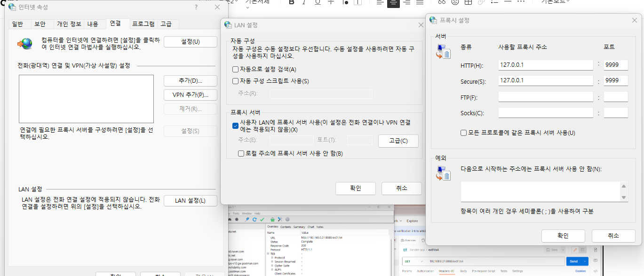644x276 pixels.
Task: Click the wrench tools icon in Charles toolbar
Action: (280, 220)
